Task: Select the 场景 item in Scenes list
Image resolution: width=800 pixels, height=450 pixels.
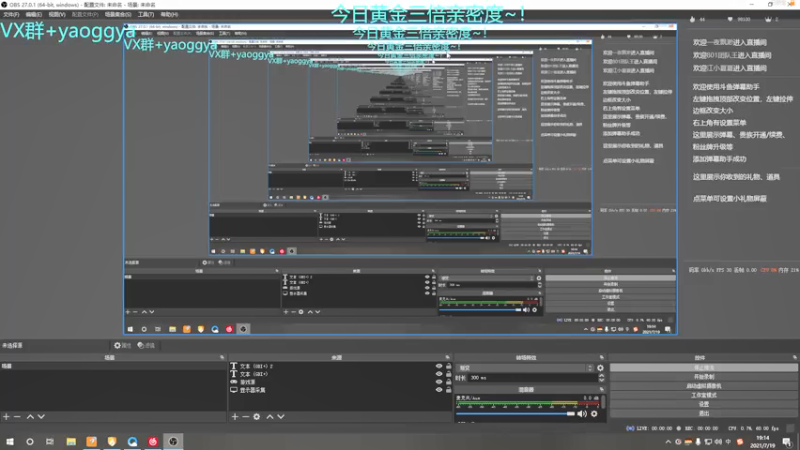Action: 112,366
